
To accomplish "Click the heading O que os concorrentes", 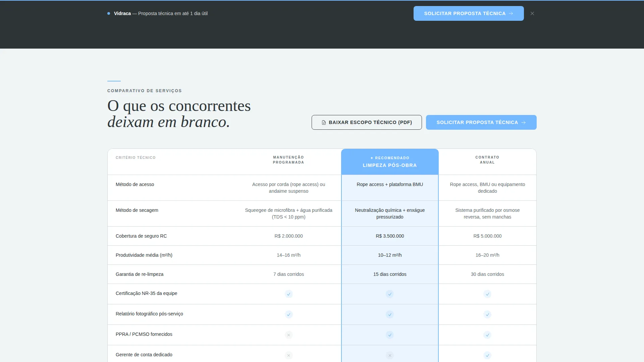I will (x=179, y=106).
